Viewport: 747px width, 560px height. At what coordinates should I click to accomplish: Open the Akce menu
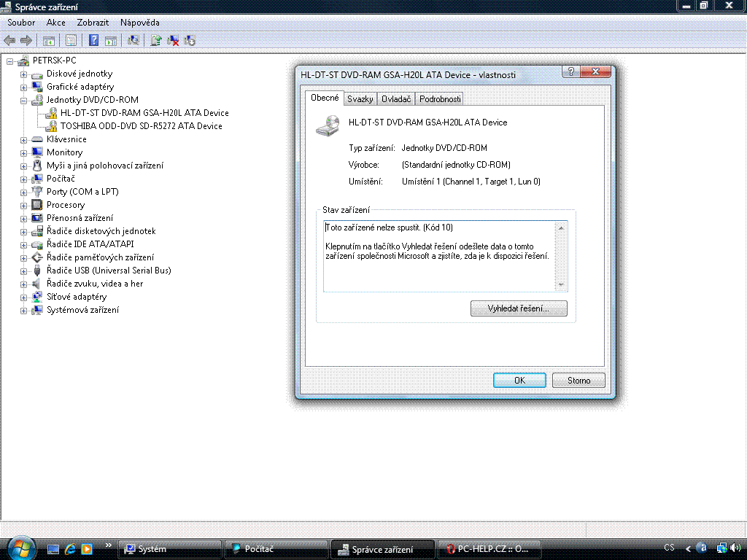(55, 23)
